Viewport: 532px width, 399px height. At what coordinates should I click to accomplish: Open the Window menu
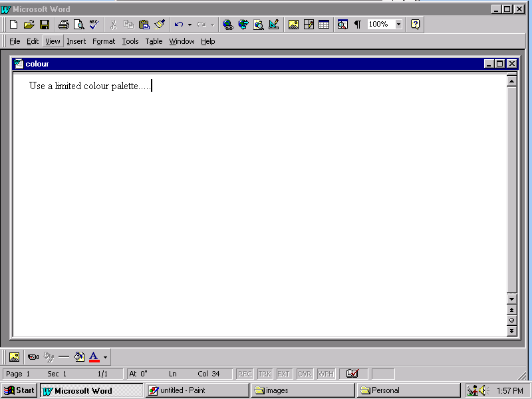(x=182, y=41)
